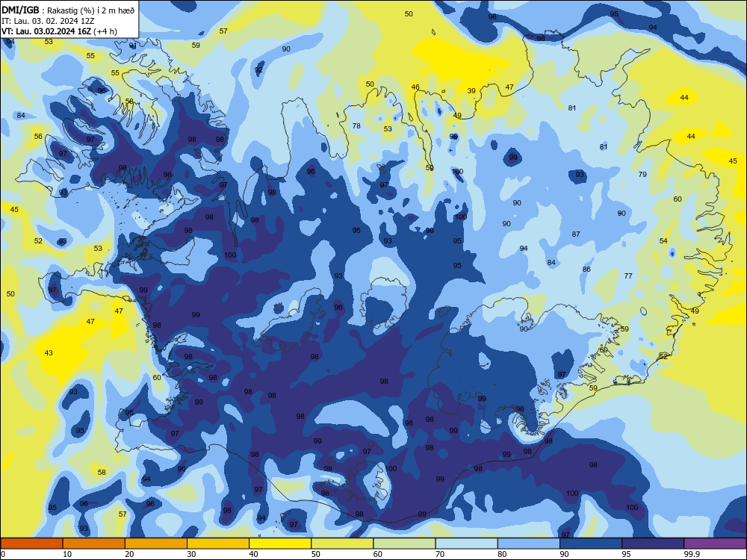Click the map value '46'
747x560 pixels.
coord(415,87)
